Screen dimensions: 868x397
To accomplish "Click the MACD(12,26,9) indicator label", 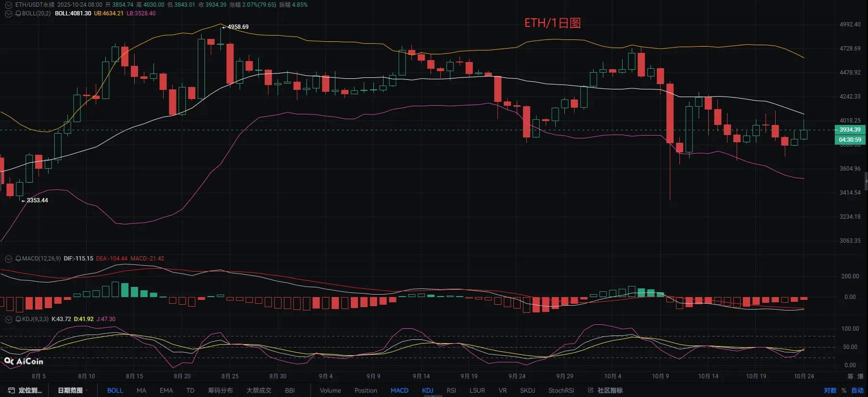I will point(41,259).
